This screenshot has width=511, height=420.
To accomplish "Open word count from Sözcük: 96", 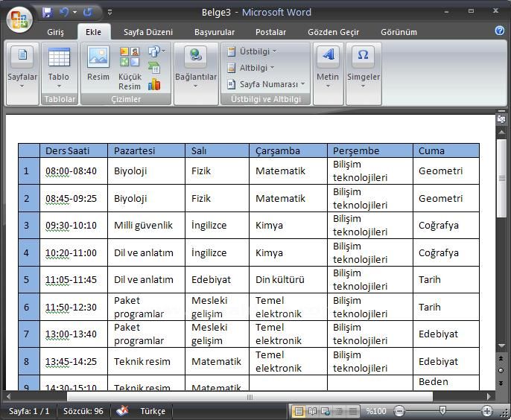I will coord(83,411).
